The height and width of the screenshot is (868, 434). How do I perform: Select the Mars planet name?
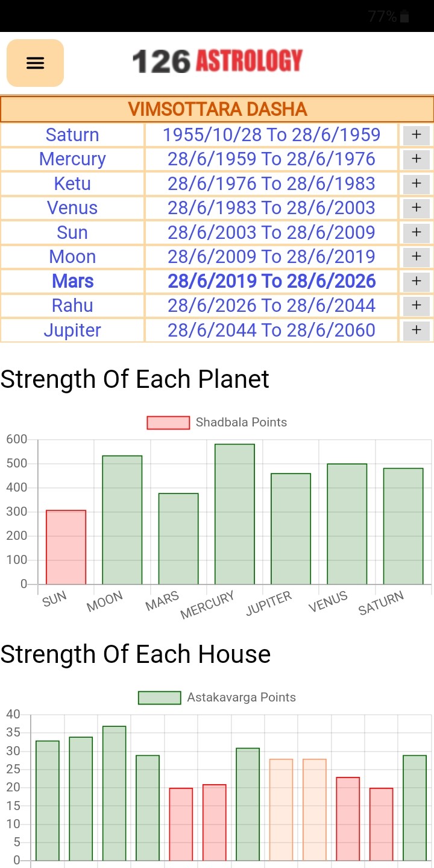click(72, 282)
